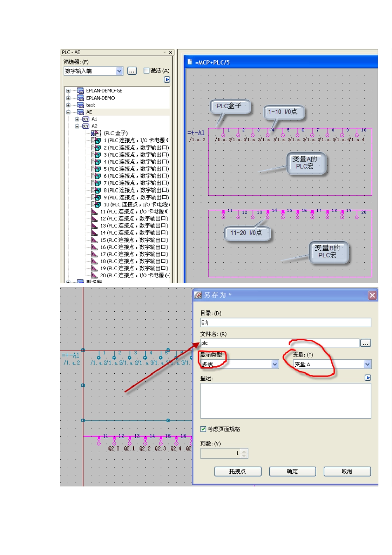
Task: Select row 19 (PLC 连接点, 数字输出口)
Action: tap(134, 268)
